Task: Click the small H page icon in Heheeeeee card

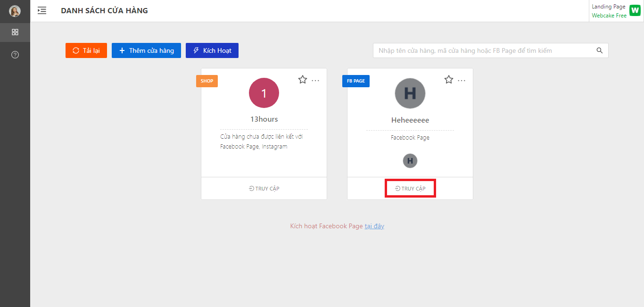Action: tap(410, 161)
